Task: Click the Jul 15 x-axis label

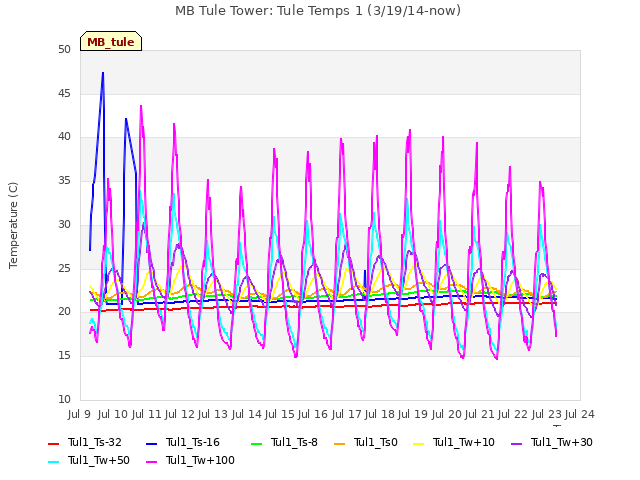Action: [279, 414]
